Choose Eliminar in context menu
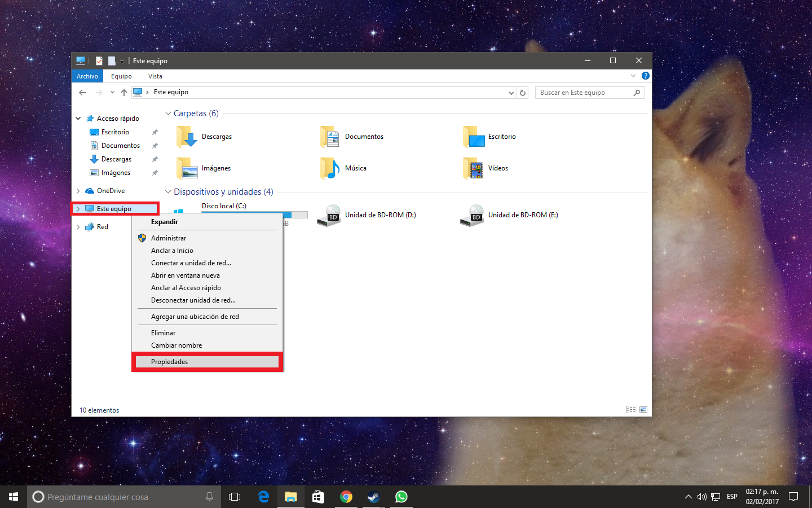This screenshot has height=508, width=812. 207,333
